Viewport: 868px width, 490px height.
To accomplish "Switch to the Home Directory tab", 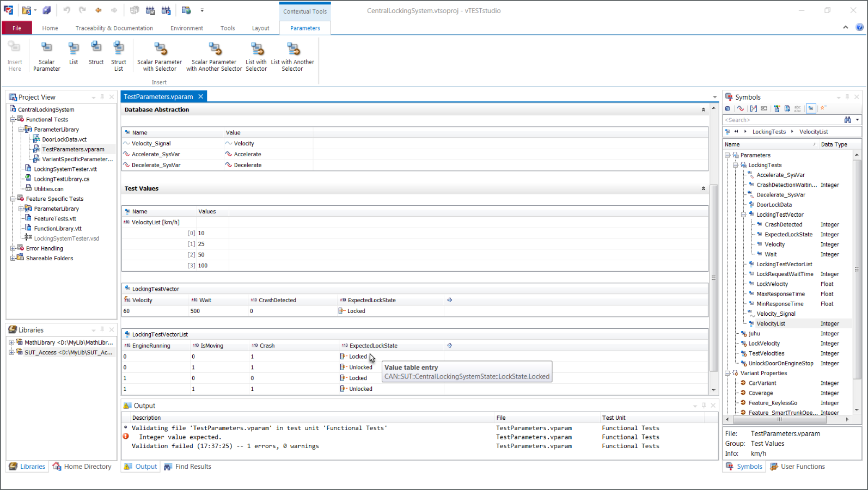I will point(82,466).
